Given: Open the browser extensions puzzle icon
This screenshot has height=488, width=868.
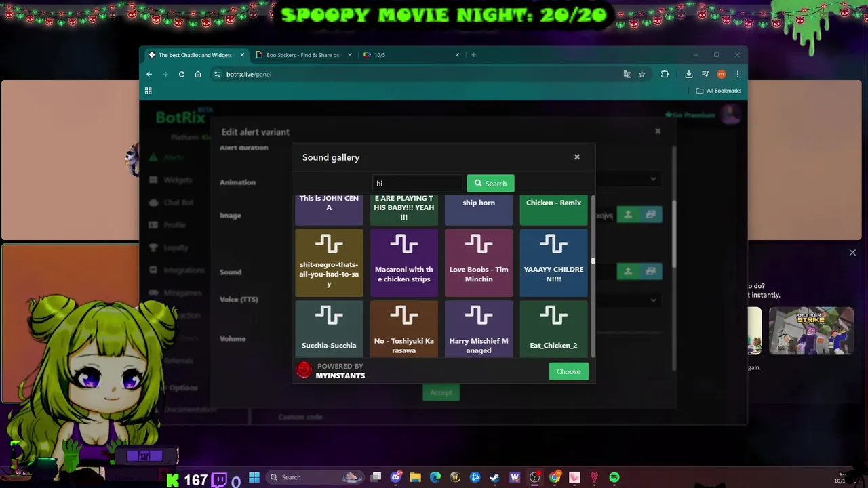Looking at the screenshot, I should [665, 74].
